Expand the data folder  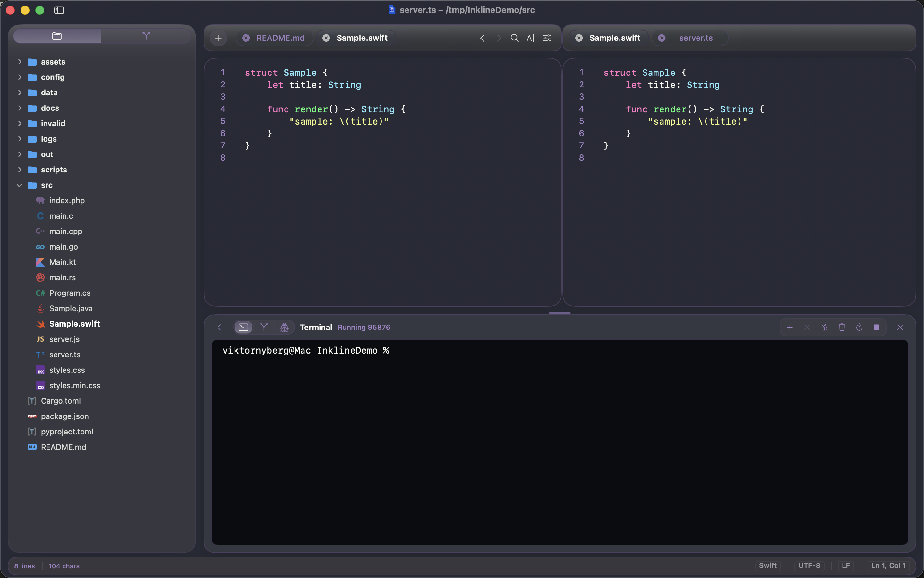click(20, 92)
